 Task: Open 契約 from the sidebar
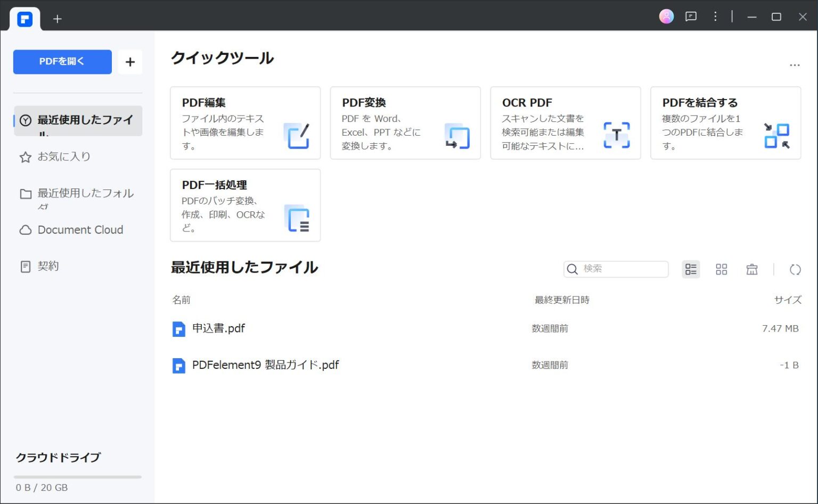49,266
